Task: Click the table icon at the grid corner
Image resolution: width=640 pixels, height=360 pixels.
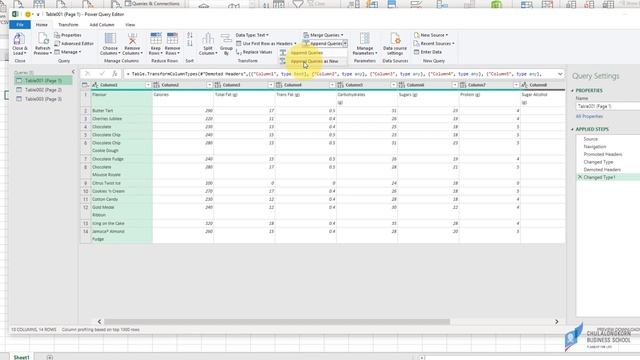Action: point(85,85)
